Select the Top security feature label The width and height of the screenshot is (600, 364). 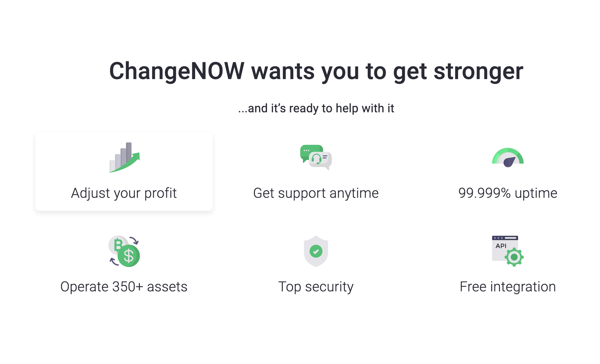pyautogui.click(x=316, y=287)
